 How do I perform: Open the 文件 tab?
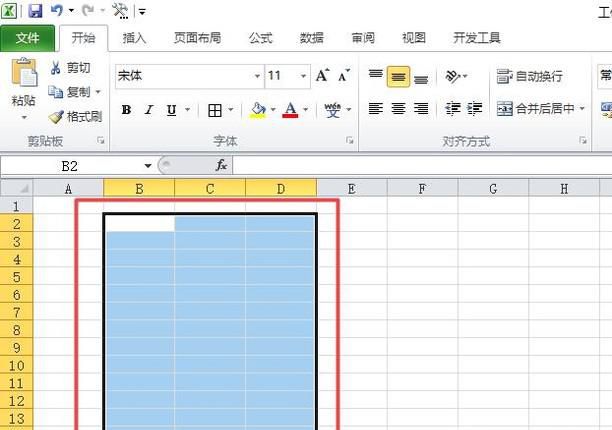[27, 38]
